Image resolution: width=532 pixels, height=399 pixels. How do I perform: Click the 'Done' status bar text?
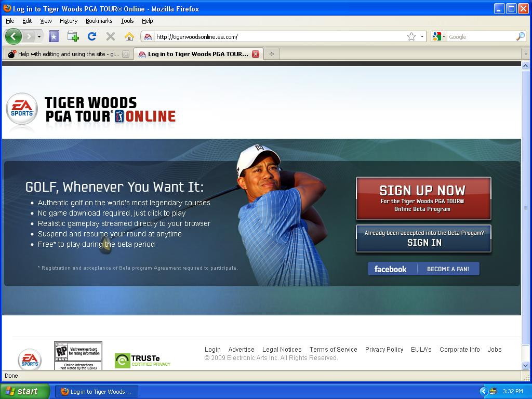11,376
